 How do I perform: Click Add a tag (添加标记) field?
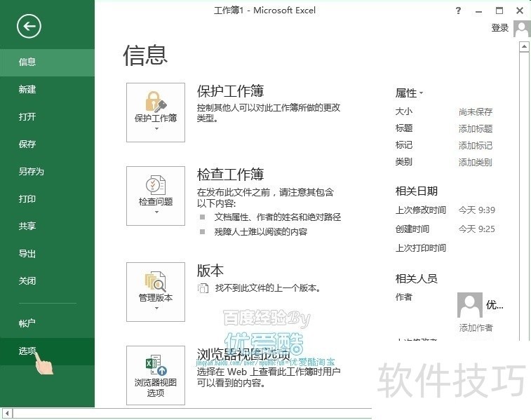click(x=476, y=146)
